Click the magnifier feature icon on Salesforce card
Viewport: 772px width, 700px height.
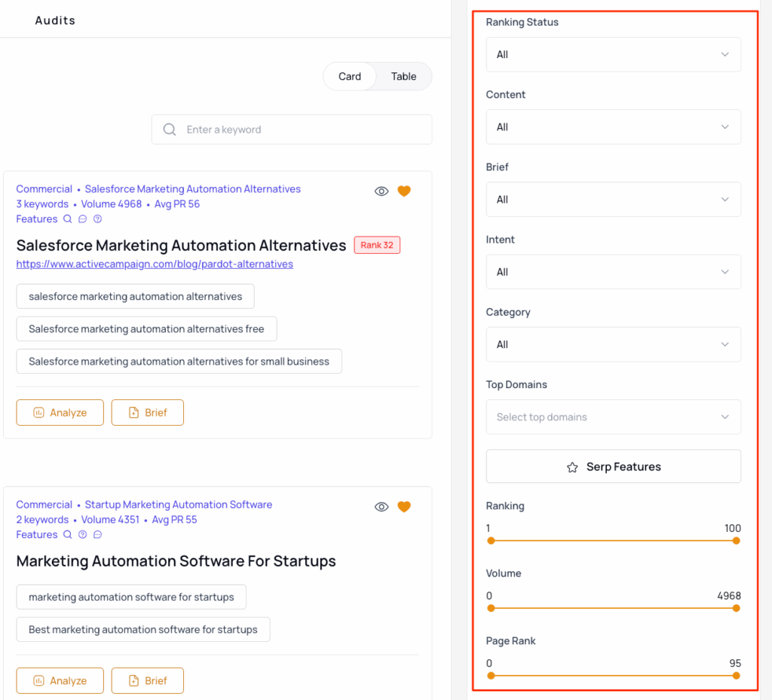click(68, 219)
